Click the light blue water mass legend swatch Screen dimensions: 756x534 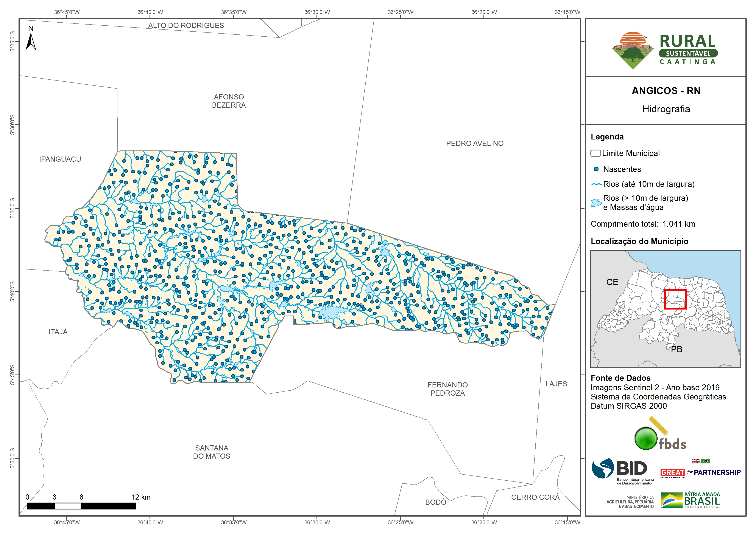point(596,203)
